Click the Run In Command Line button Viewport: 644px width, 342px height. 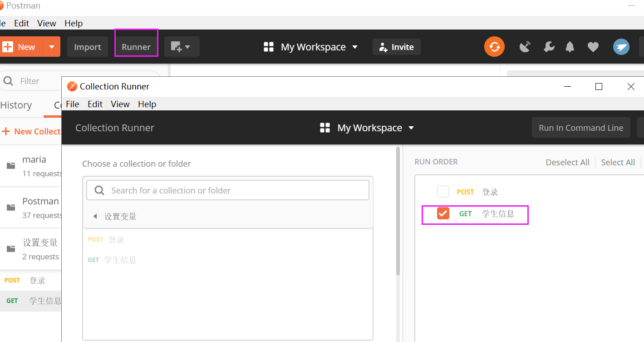581,128
